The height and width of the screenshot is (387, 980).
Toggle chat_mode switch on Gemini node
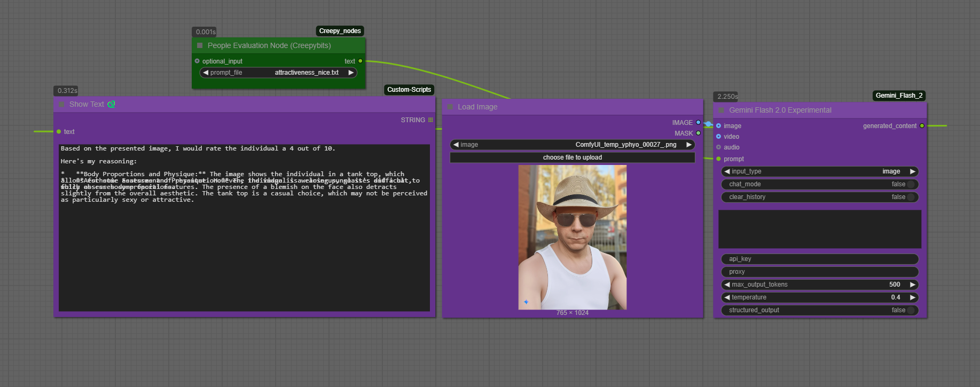911,184
